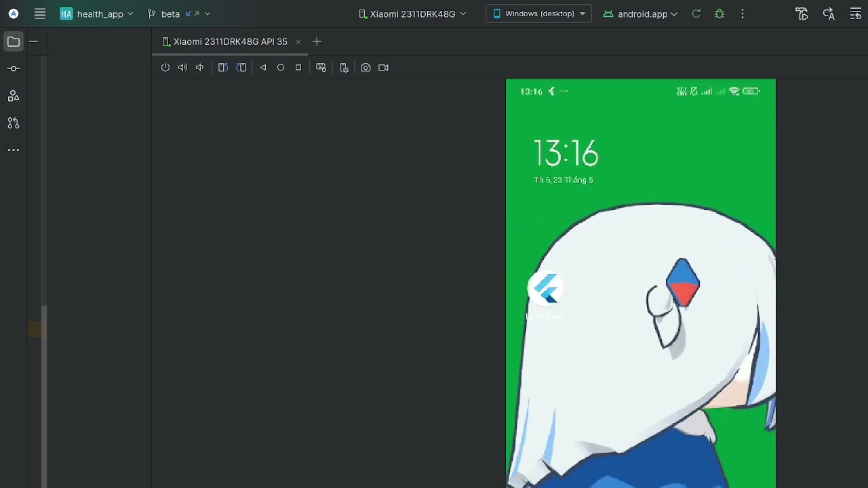This screenshot has height=488, width=868.
Task: Open the main hamburger menu
Action: [40, 14]
